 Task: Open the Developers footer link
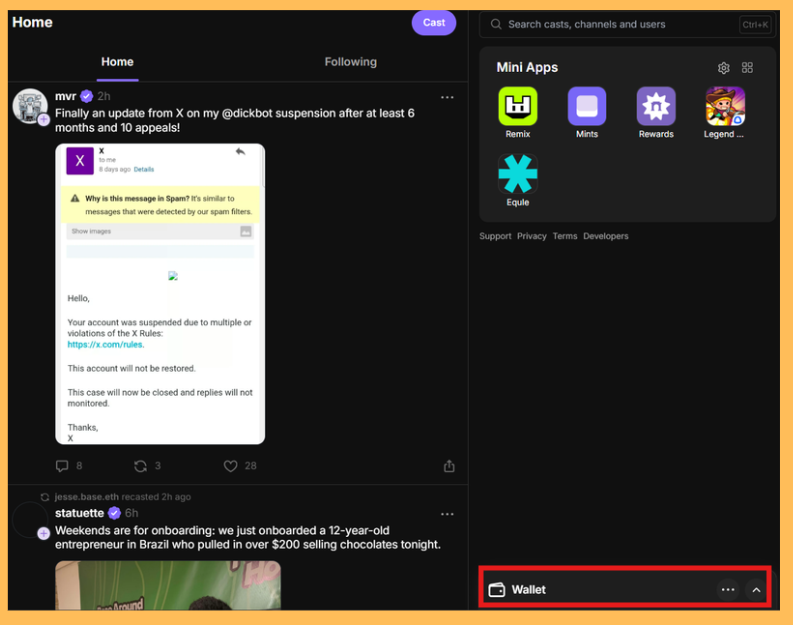tap(606, 236)
